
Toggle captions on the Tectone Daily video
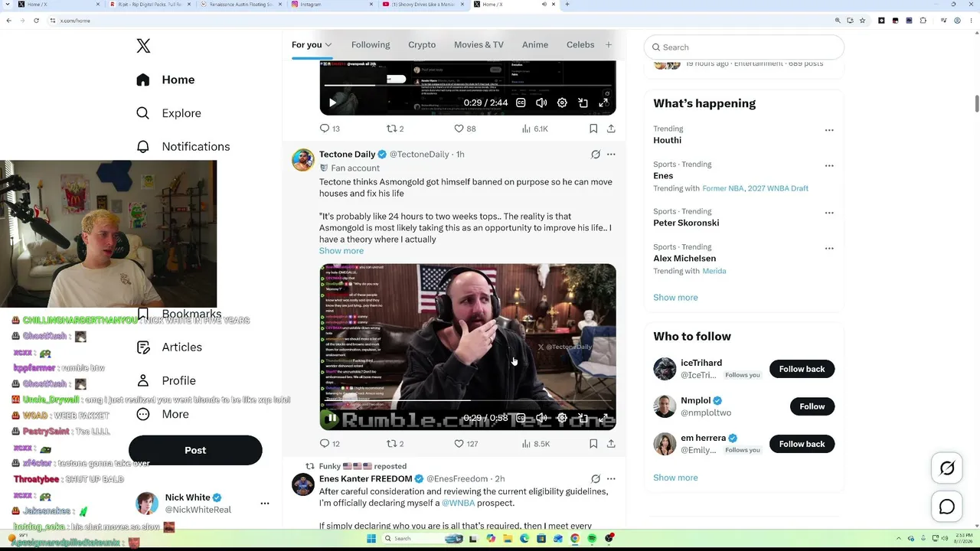521,418
